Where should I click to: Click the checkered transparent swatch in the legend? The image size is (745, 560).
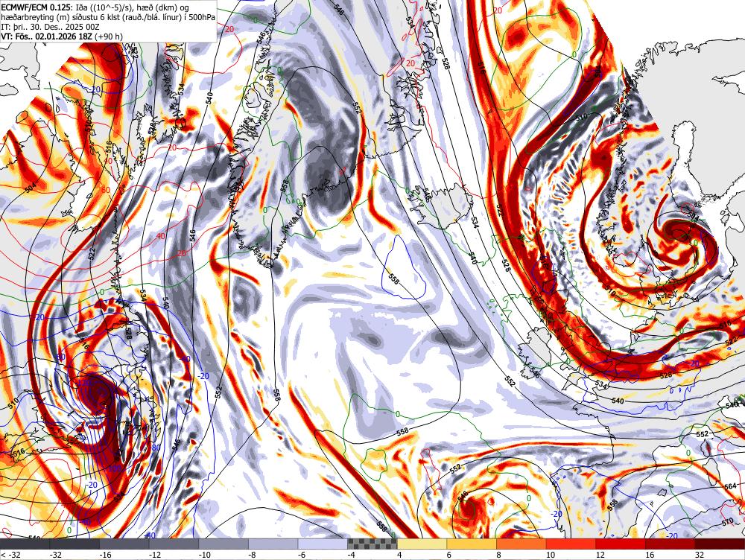coord(372,544)
